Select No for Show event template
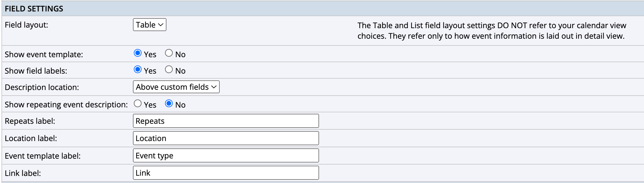This screenshot has width=644, height=183. pos(169,53)
